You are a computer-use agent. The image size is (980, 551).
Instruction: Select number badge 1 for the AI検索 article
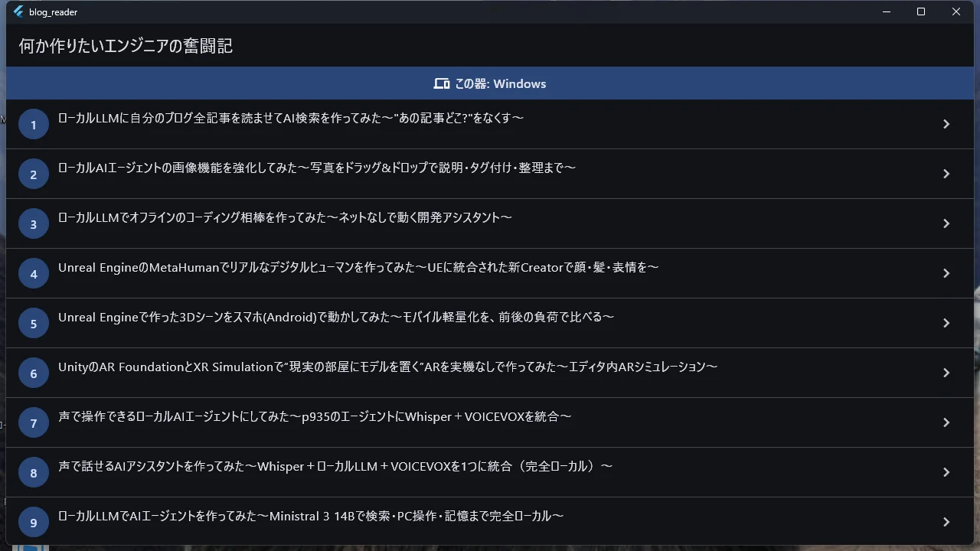pos(34,124)
